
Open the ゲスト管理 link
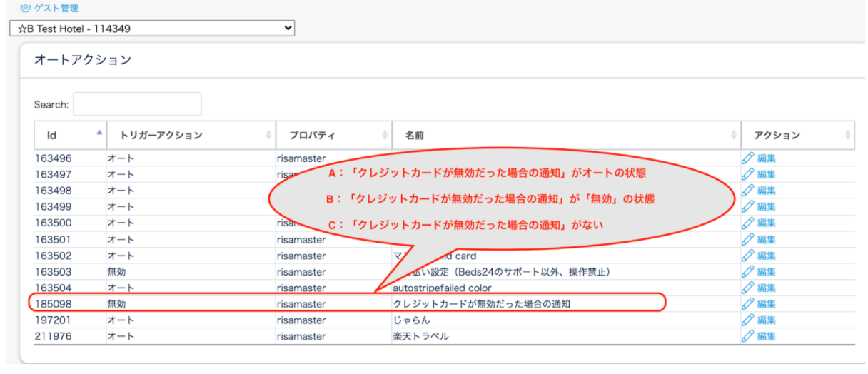click(57, 9)
